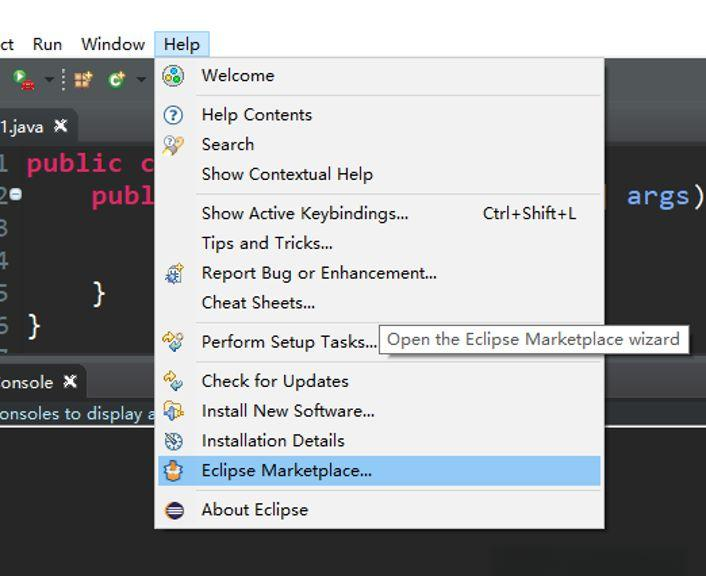Open the Window menu
The image size is (706, 576).
113,44
